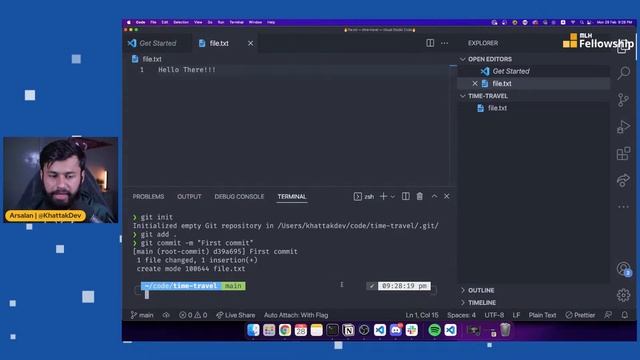640x360 pixels.
Task: Click the main branch status item
Action: click(x=142, y=315)
